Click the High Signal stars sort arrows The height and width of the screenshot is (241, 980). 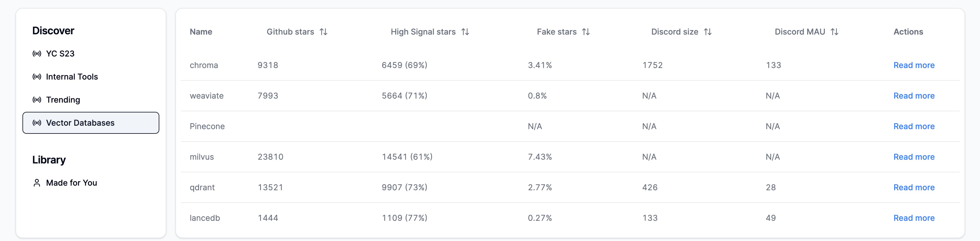pos(465,32)
